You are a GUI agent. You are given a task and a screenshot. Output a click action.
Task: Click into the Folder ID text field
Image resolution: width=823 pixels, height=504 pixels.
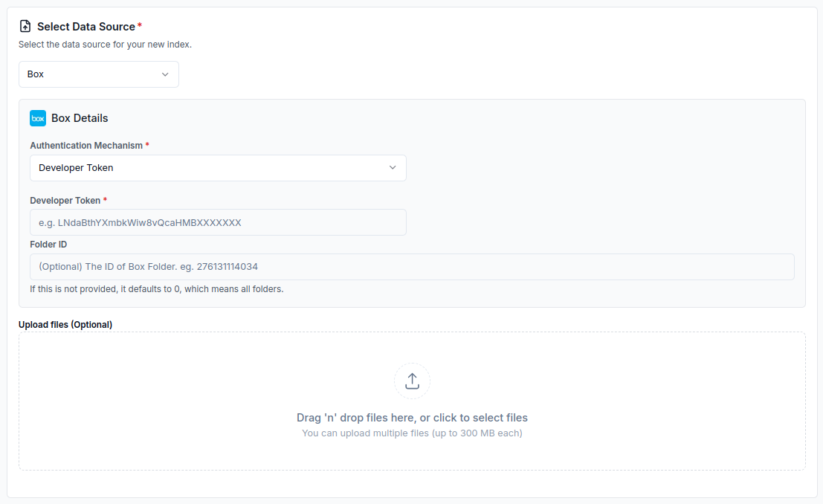pos(412,267)
